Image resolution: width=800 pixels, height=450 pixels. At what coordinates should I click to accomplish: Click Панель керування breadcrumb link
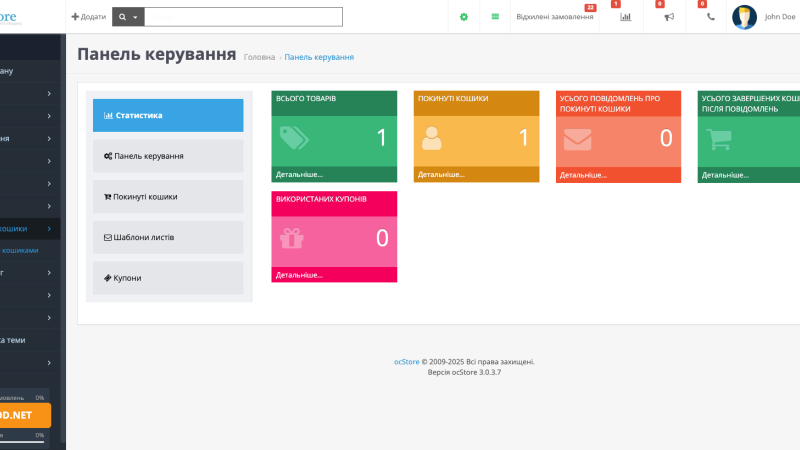(319, 57)
